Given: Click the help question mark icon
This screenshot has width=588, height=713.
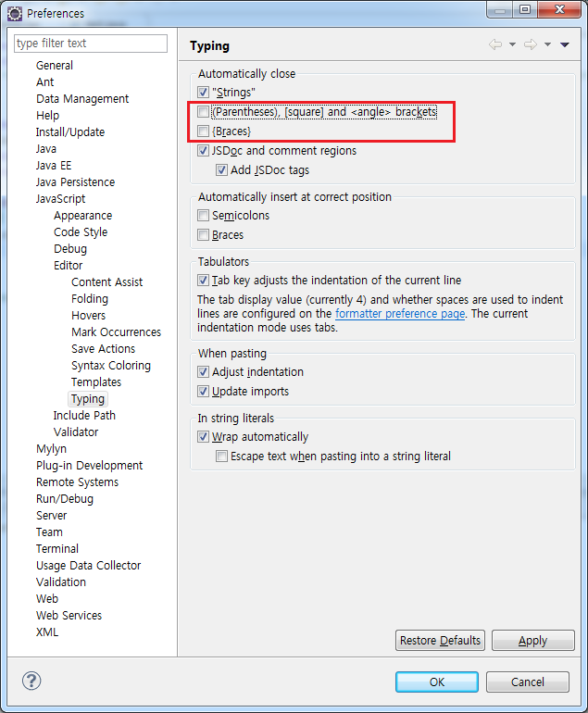Looking at the screenshot, I should [x=31, y=681].
